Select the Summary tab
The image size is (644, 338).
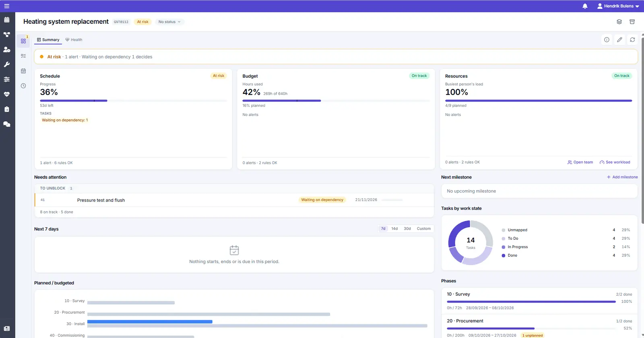pyautogui.click(x=48, y=40)
